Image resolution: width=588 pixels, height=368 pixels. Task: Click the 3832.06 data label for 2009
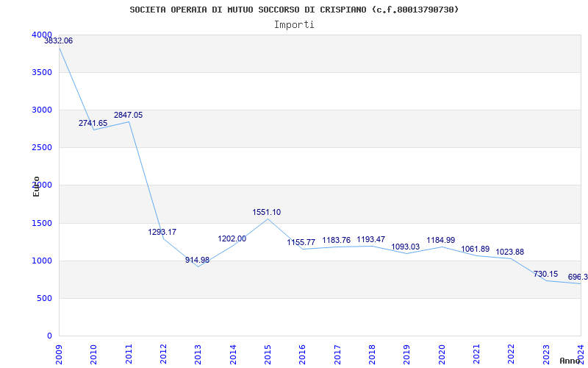pos(59,41)
